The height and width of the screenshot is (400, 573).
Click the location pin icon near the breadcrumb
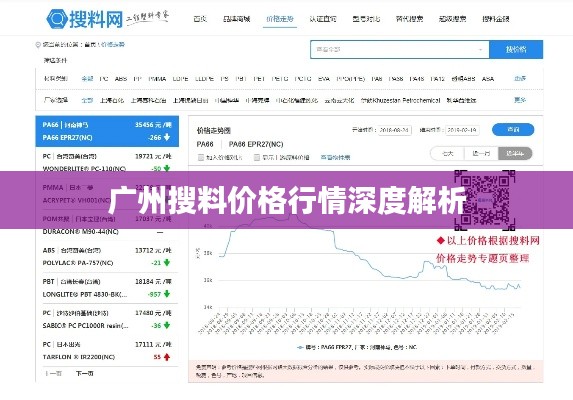(x=38, y=45)
